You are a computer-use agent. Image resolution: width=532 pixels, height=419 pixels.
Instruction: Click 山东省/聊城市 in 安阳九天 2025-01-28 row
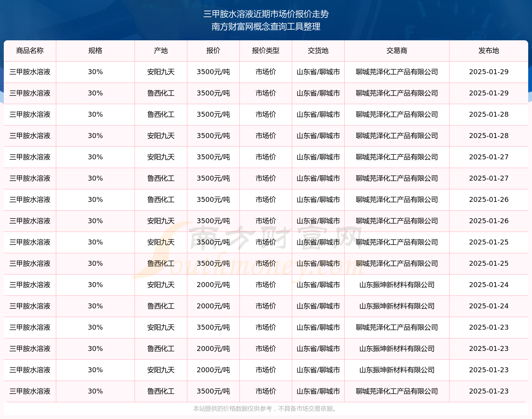[318, 136]
